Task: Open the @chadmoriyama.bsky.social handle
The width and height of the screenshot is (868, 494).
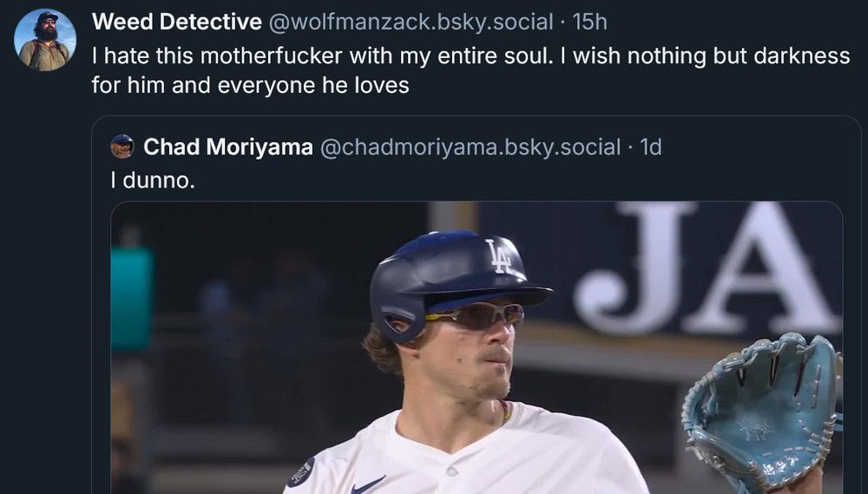Action: [x=470, y=148]
